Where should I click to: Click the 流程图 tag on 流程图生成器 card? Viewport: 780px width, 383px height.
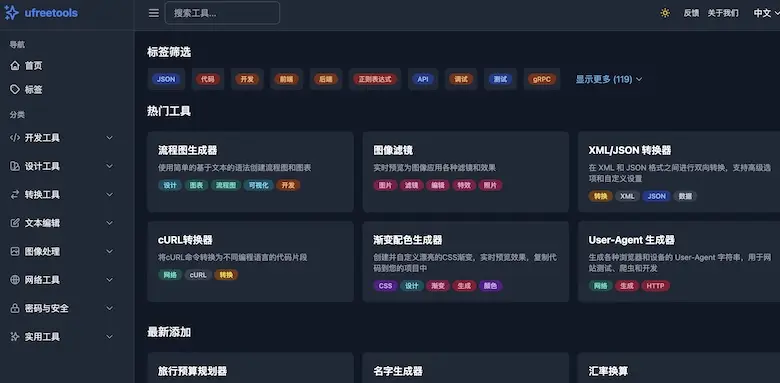pyautogui.click(x=226, y=185)
